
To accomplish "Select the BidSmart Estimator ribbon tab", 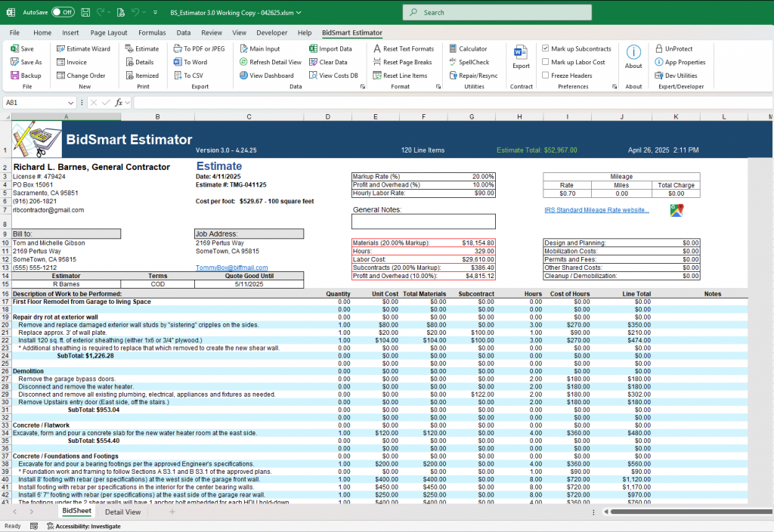I will point(352,32).
